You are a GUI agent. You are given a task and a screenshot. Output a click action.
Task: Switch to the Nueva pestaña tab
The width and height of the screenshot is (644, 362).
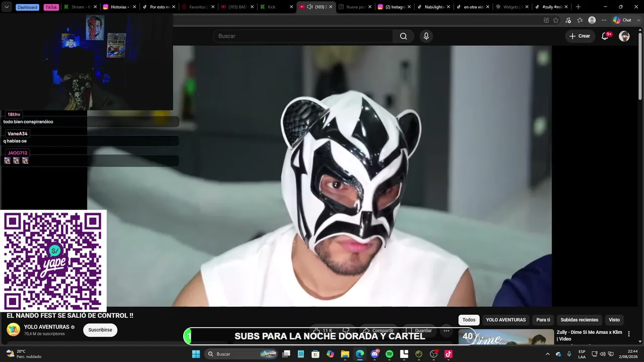pos(355,7)
